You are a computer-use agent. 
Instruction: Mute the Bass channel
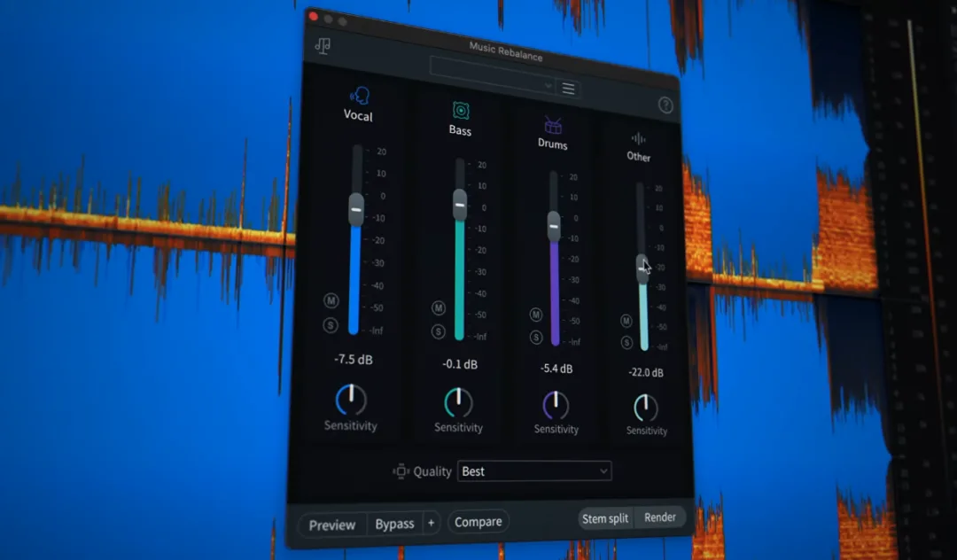click(x=439, y=307)
